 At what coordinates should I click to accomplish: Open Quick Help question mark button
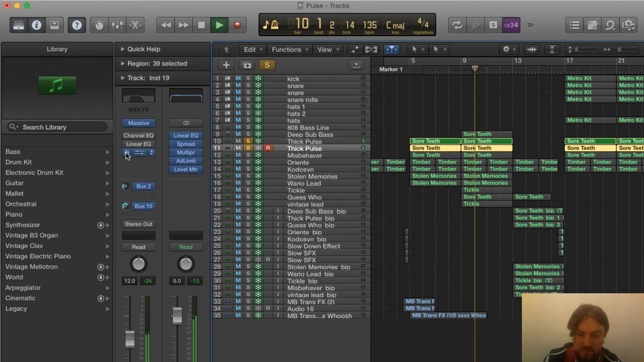click(x=77, y=25)
